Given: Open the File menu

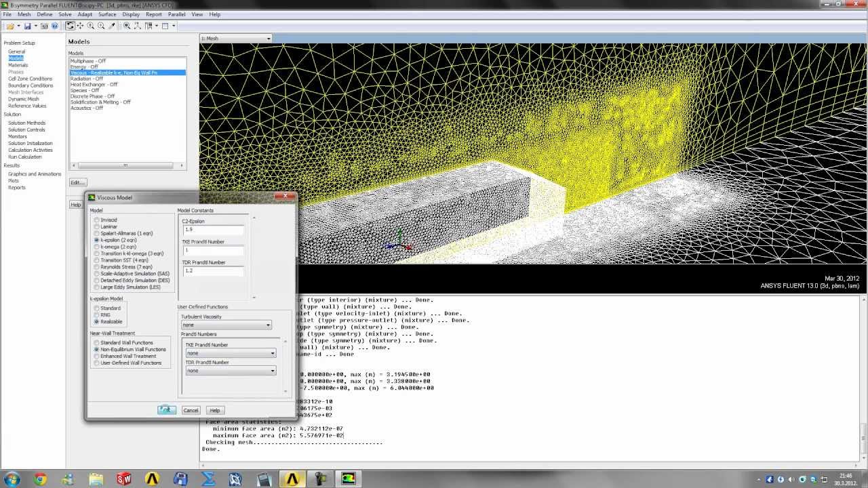Looking at the screenshot, I should pyautogui.click(x=7, y=14).
